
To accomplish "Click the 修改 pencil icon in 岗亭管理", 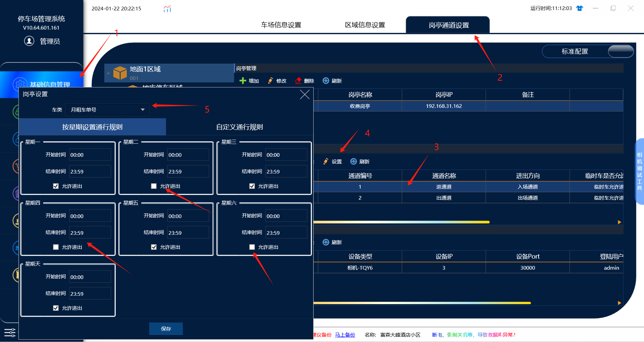I will (x=270, y=81).
